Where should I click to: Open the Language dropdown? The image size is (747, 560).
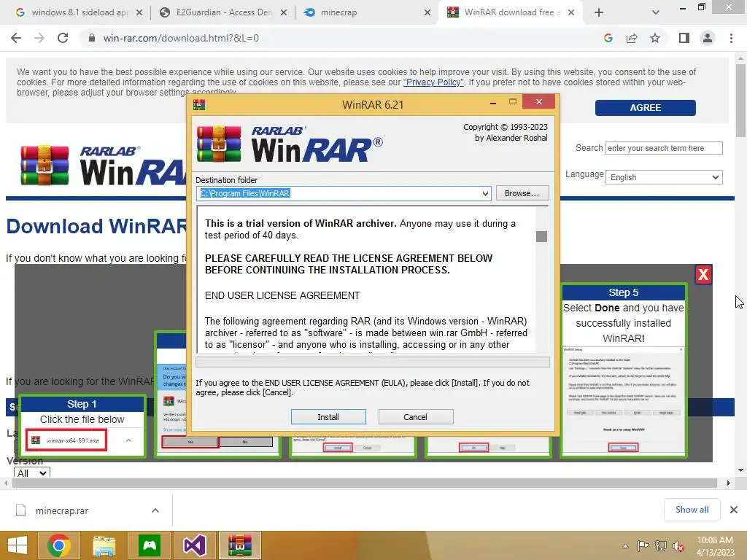(x=664, y=177)
